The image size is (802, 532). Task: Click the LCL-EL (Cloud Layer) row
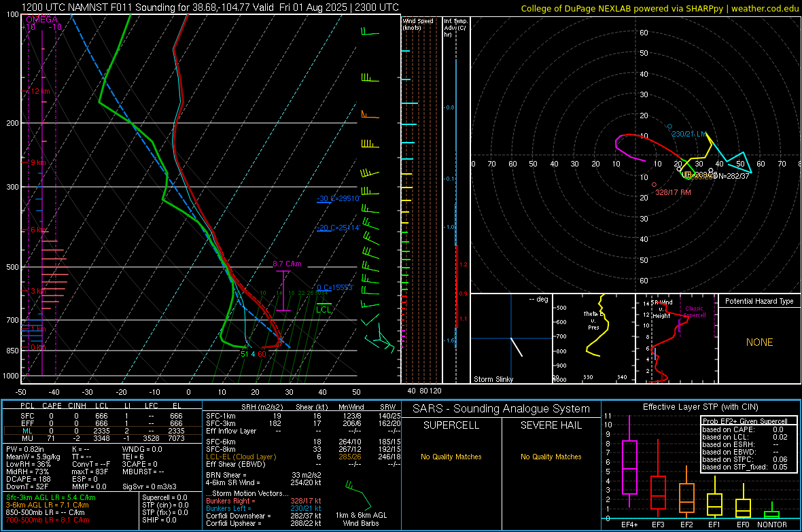pyautogui.click(x=303, y=457)
